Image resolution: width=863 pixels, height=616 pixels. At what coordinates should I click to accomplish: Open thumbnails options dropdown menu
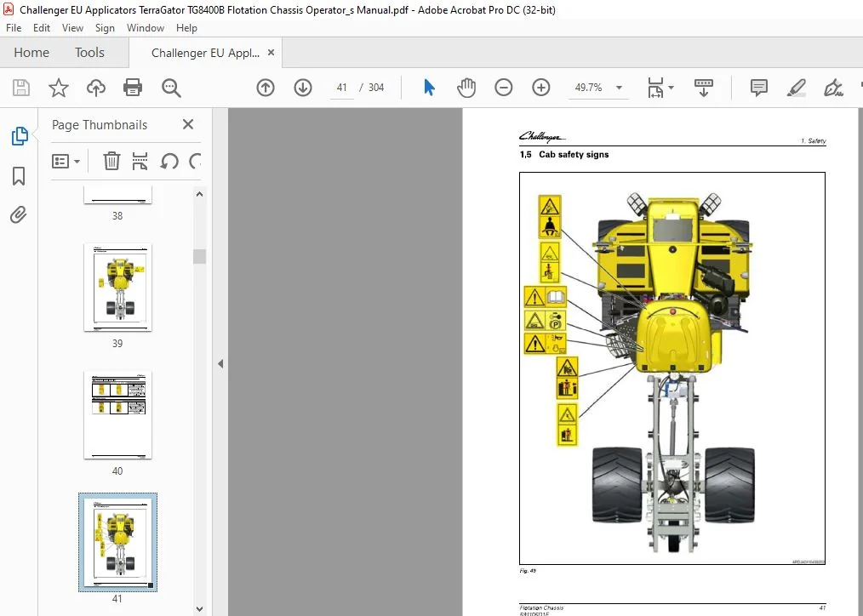coord(66,161)
